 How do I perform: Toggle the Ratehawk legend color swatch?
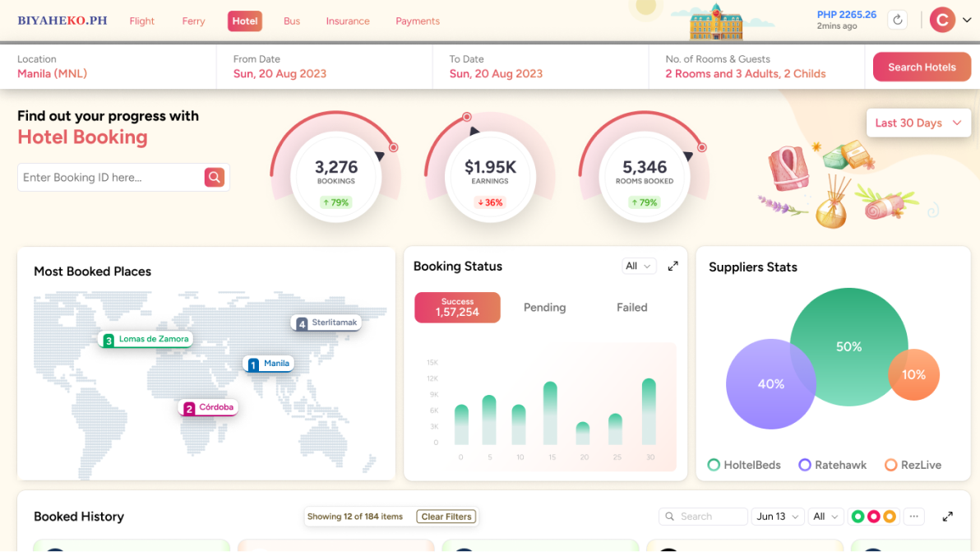point(805,465)
